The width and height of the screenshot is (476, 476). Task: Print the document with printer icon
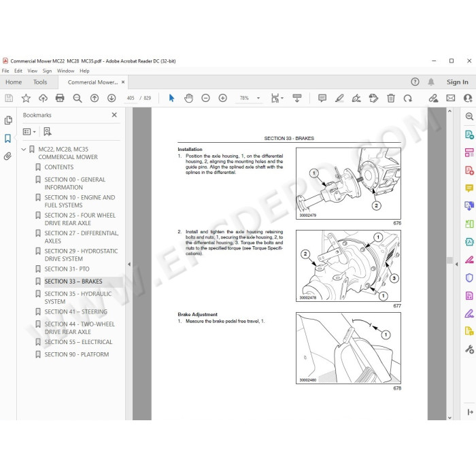coord(60,98)
